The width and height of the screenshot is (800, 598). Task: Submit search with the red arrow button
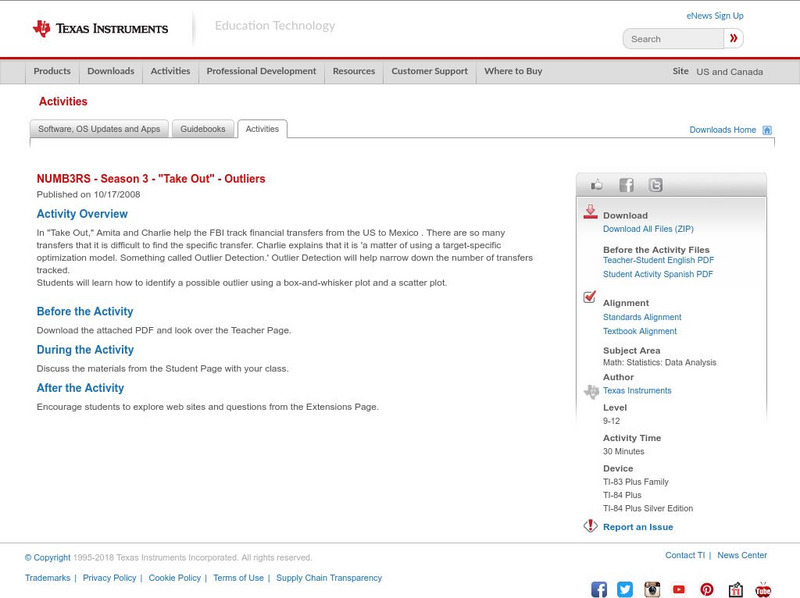pos(733,38)
